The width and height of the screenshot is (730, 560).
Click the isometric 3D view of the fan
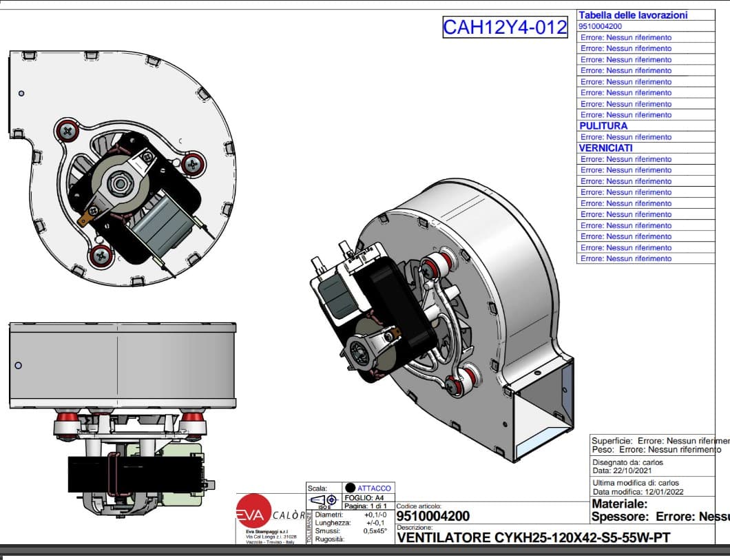(x=442, y=321)
